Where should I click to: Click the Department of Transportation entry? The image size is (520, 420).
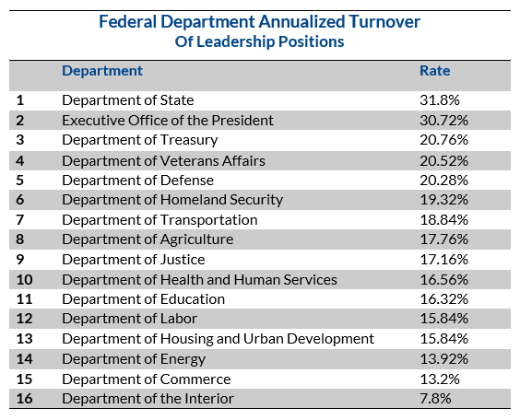tap(160, 219)
